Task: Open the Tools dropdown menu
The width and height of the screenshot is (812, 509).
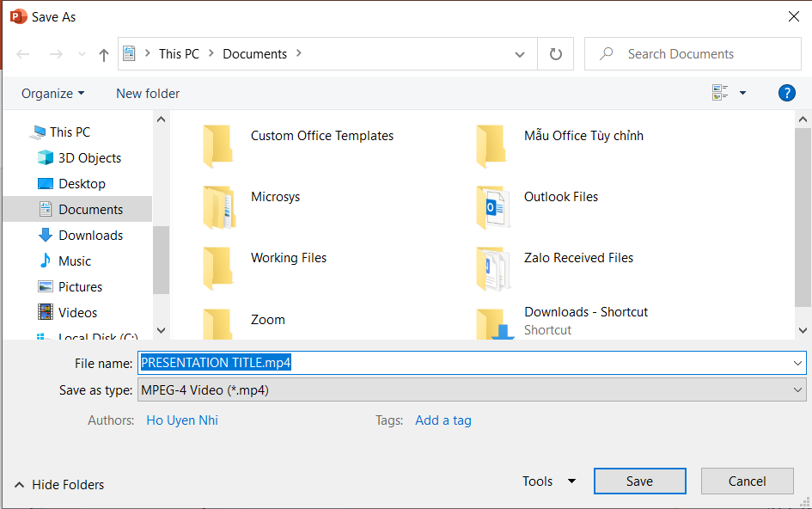Action: point(548,481)
